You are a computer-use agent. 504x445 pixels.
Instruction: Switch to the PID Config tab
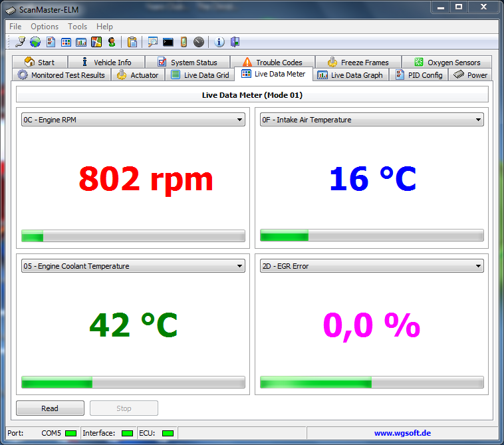point(419,75)
